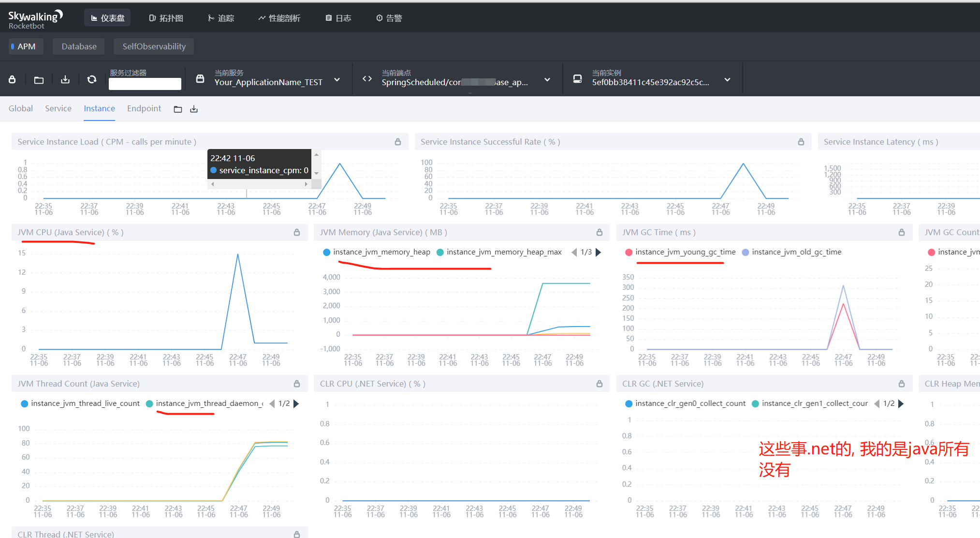Click the export icon beside Endpoint tab
Image resolution: width=980 pixels, height=538 pixels.
tap(194, 109)
